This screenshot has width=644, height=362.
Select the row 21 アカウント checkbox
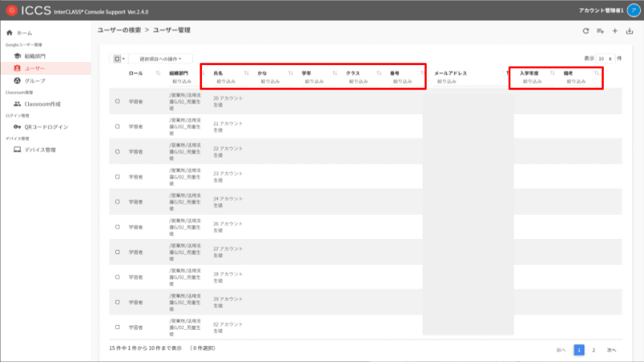pyautogui.click(x=118, y=126)
